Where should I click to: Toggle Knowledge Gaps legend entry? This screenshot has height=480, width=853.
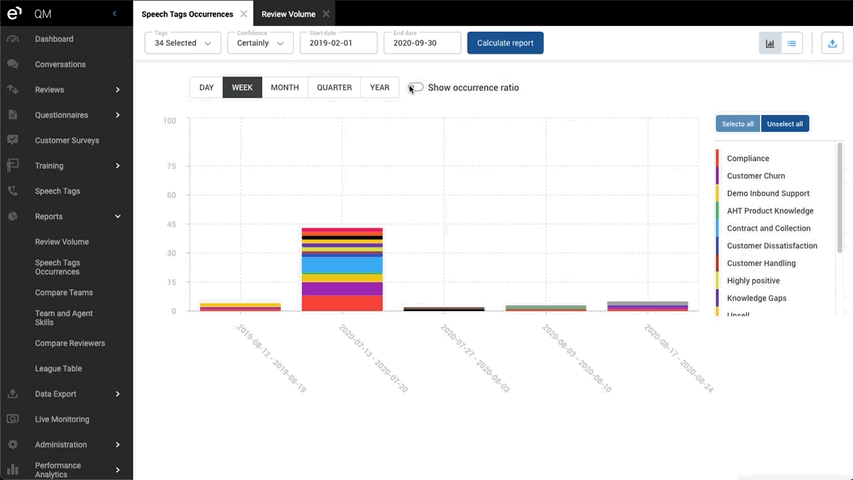click(x=756, y=298)
